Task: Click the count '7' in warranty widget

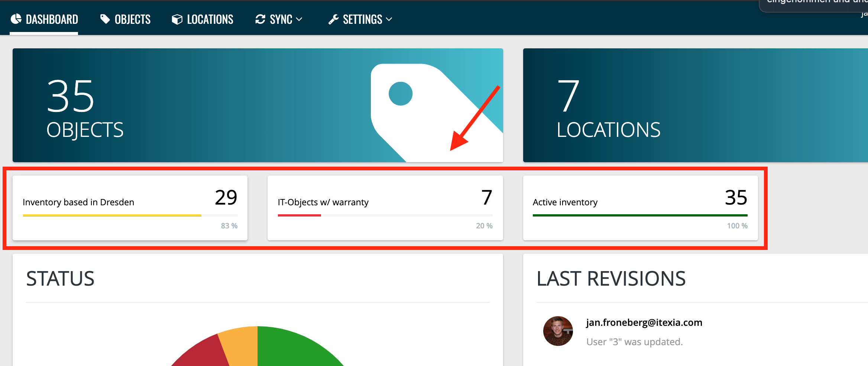Action: click(x=487, y=198)
